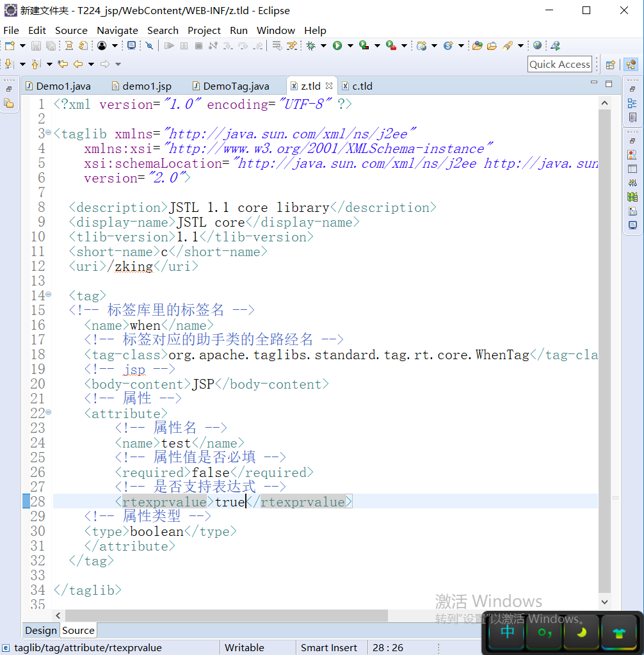Image resolution: width=644 pixels, height=655 pixels.
Task: Switch to the c.tld editor tab
Action: [x=357, y=86]
